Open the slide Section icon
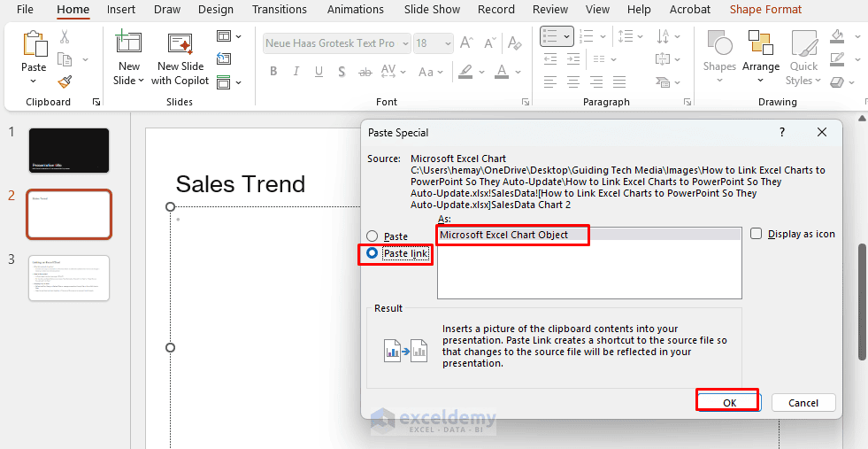The height and width of the screenshot is (449, 868). click(224, 82)
